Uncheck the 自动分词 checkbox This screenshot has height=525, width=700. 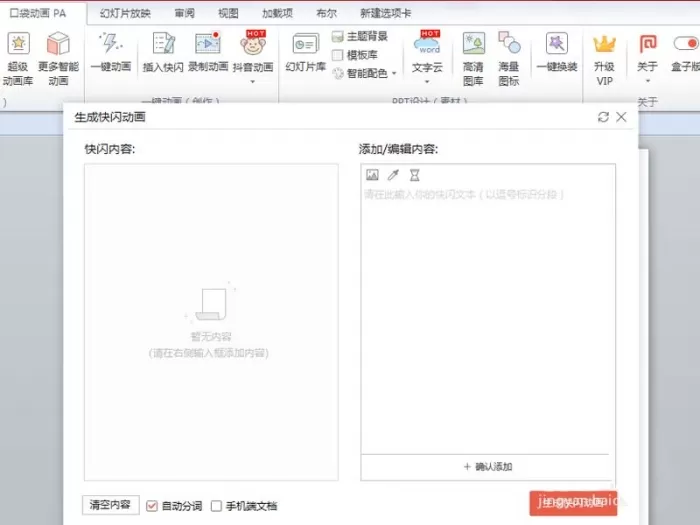point(152,506)
